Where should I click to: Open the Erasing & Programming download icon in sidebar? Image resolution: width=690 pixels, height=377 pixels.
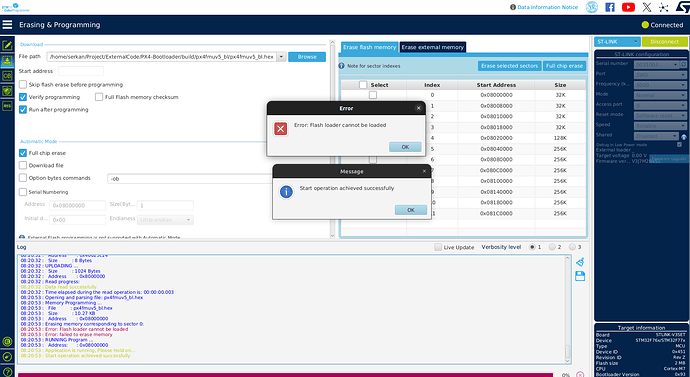pyautogui.click(x=7, y=61)
